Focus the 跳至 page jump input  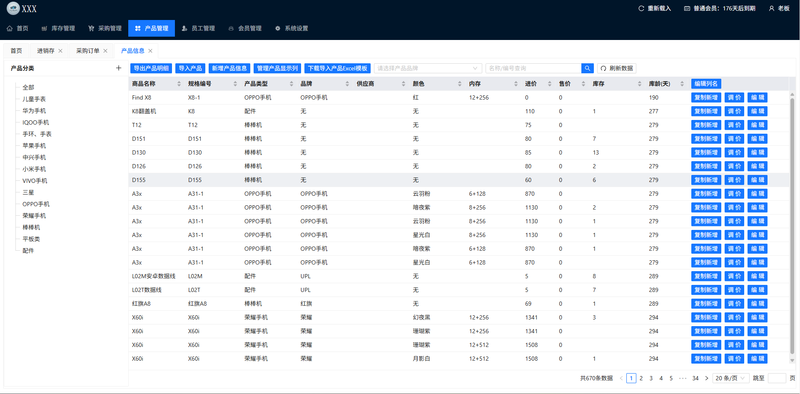pyautogui.click(x=777, y=378)
